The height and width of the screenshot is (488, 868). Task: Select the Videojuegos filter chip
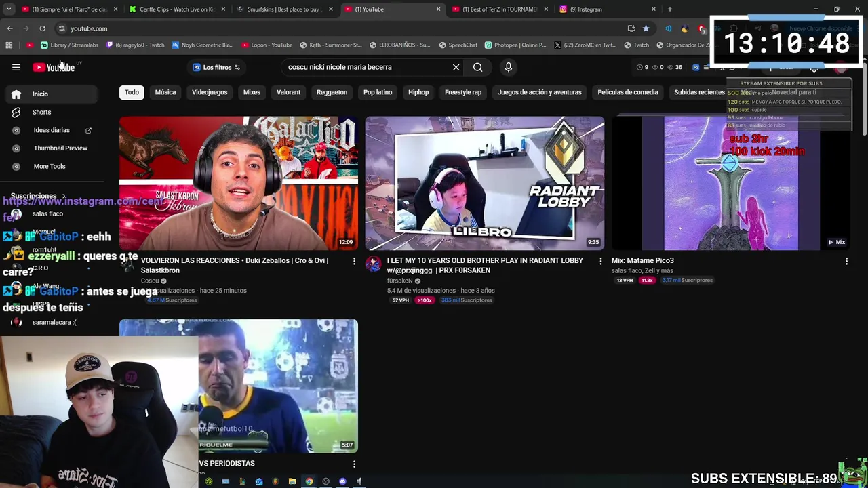(x=210, y=92)
